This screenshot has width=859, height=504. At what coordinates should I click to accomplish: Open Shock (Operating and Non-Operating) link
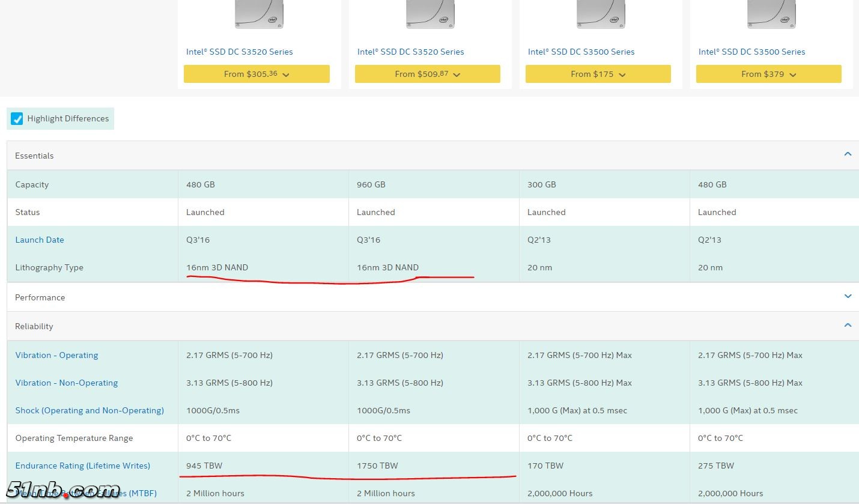90,410
